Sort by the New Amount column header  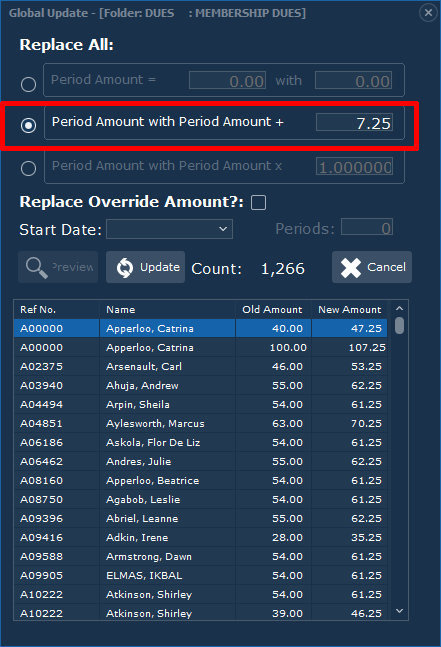click(x=349, y=309)
